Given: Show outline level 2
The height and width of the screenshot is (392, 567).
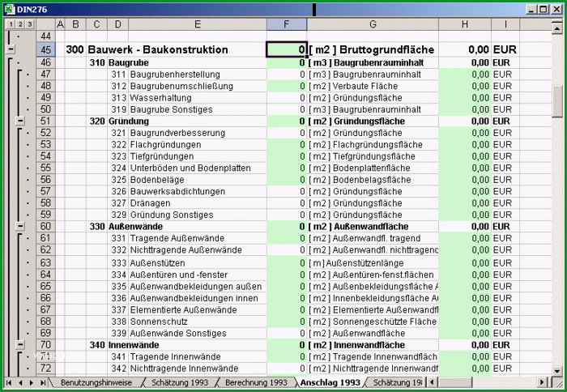Looking at the screenshot, I should [20, 24].
